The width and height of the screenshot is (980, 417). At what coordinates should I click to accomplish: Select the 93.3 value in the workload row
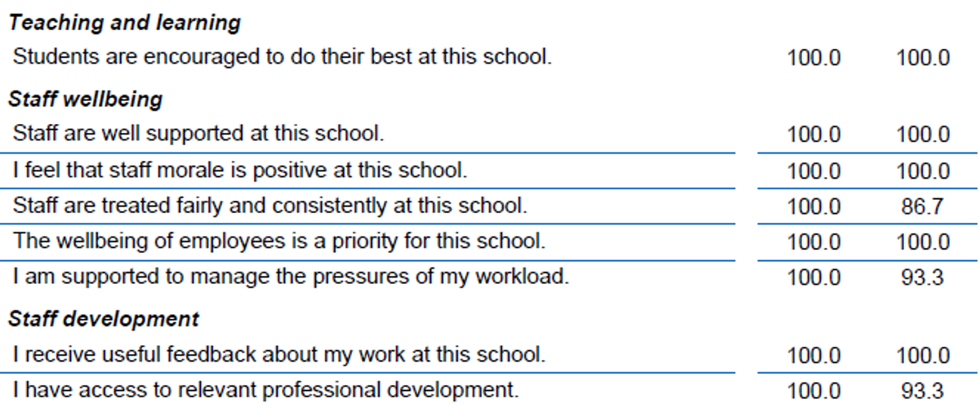tap(922, 278)
